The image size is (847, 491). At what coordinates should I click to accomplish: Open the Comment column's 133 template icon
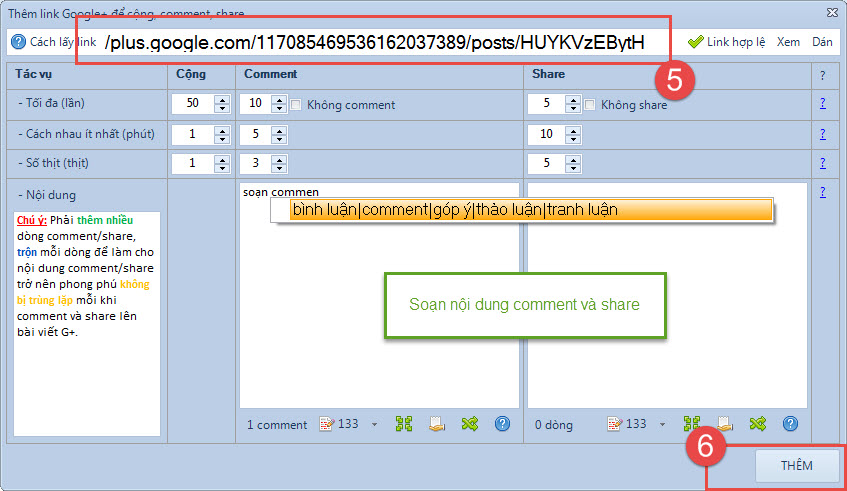327,424
